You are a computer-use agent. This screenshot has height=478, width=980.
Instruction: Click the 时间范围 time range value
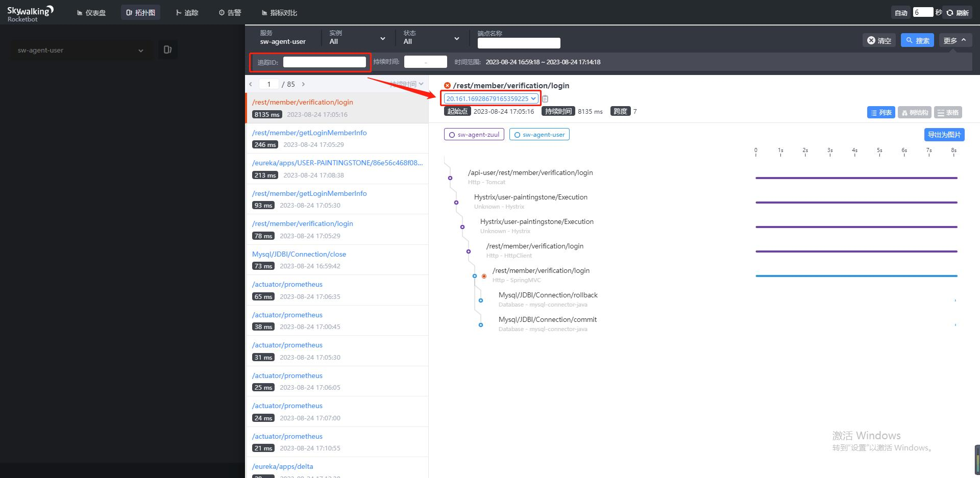point(543,62)
